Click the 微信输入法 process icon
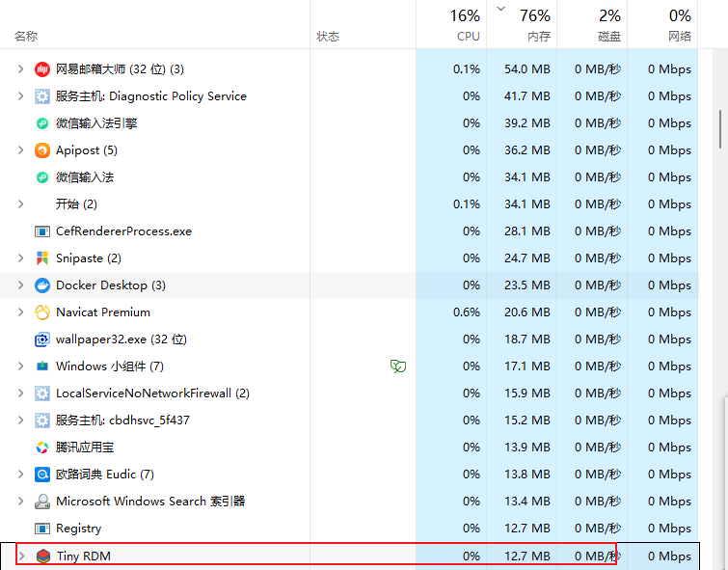 42,177
